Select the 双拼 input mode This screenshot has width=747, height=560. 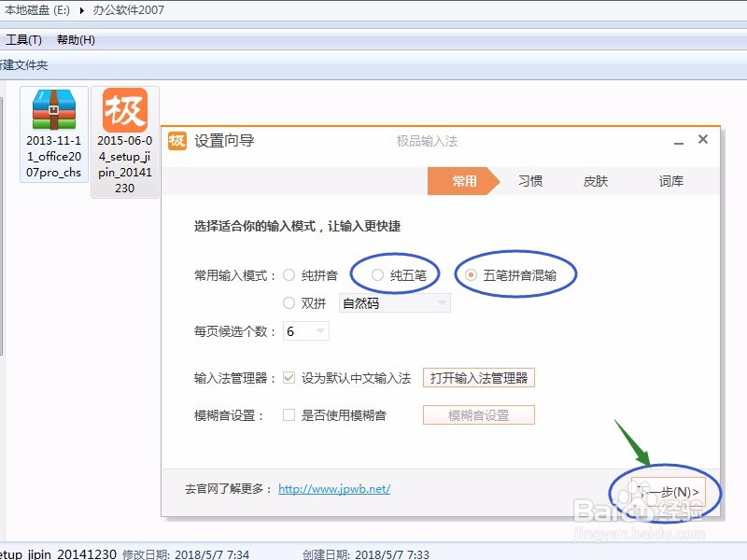tap(289, 302)
